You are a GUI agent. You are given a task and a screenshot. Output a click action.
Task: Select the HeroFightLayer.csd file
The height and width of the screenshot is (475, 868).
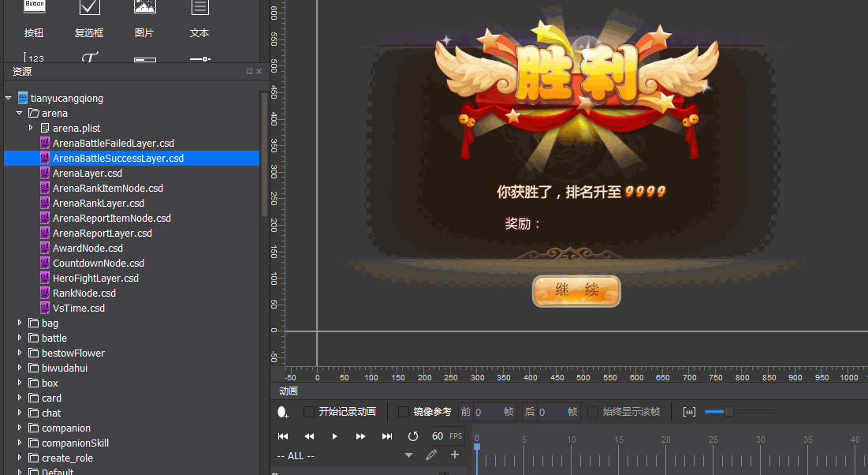(x=95, y=279)
